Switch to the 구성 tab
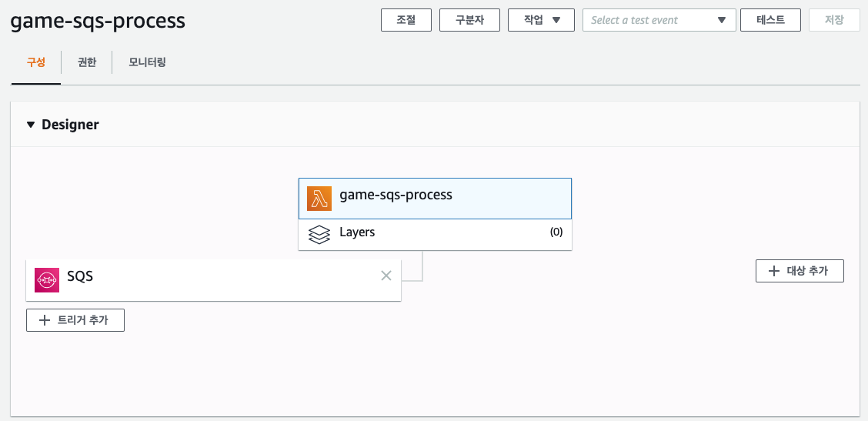This screenshot has width=868, height=421. [x=36, y=62]
